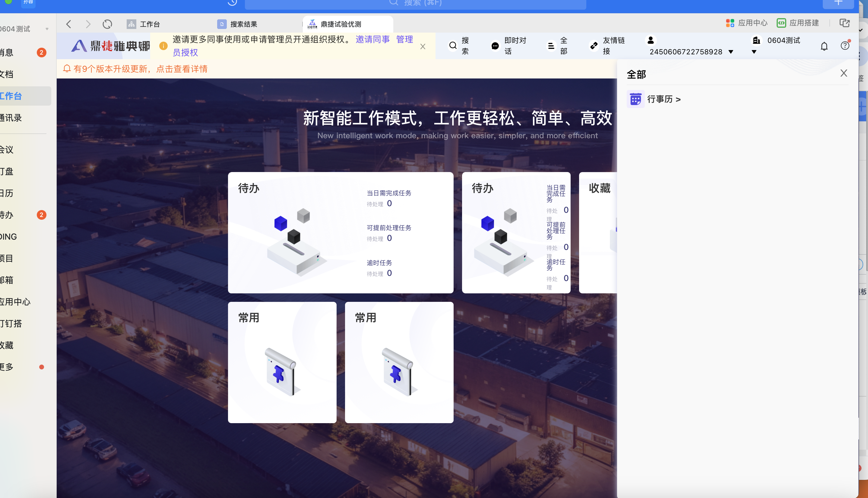Open 更多 in the left sidebar

(23, 367)
